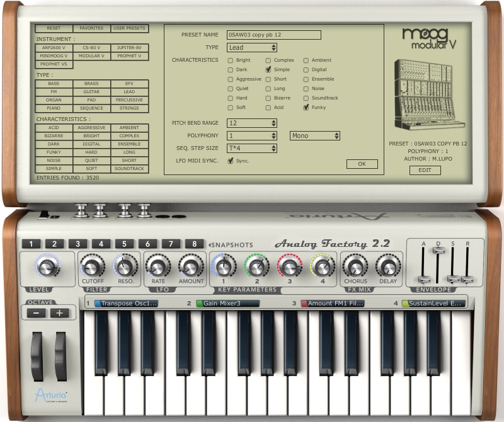This screenshot has width=504, height=422.
Task: Open the Seq. Step Size dropdown
Action: [251, 148]
